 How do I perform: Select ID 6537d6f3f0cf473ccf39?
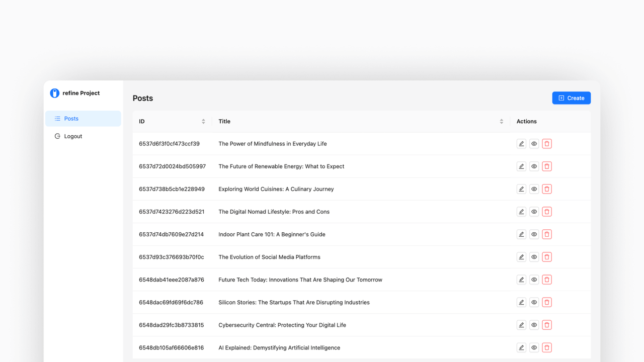[x=169, y=144]
